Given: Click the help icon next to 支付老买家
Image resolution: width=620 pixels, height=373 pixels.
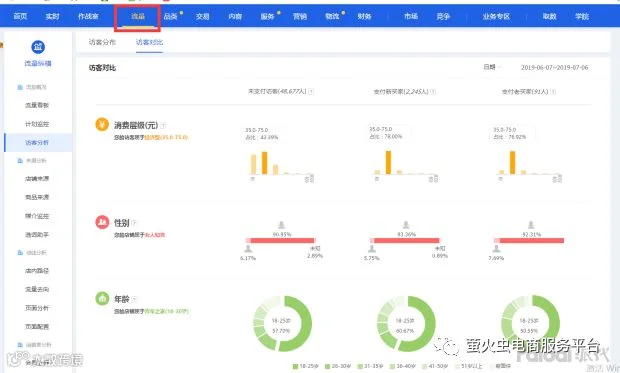Looking at the screenshot, I should tap(553, 92).
